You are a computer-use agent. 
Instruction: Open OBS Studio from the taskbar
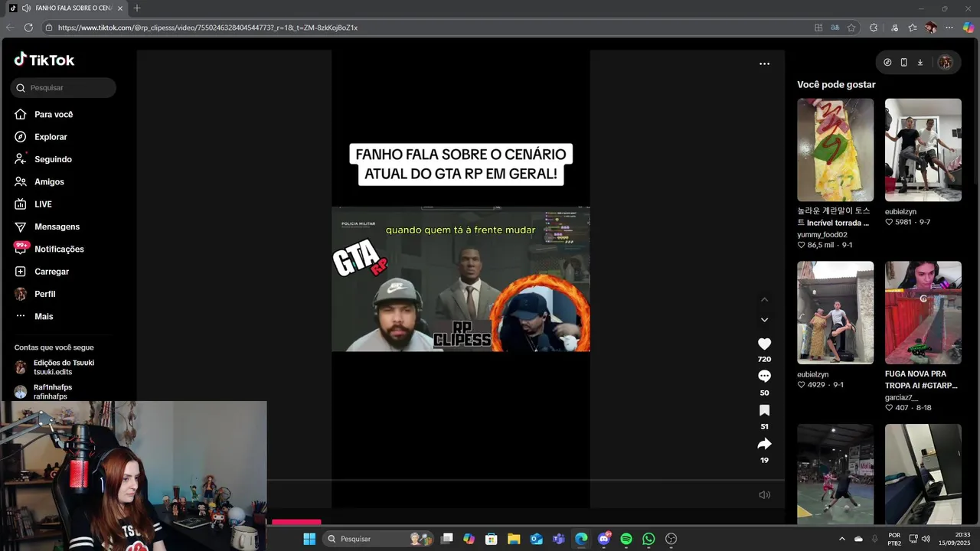tap(671, 539)
